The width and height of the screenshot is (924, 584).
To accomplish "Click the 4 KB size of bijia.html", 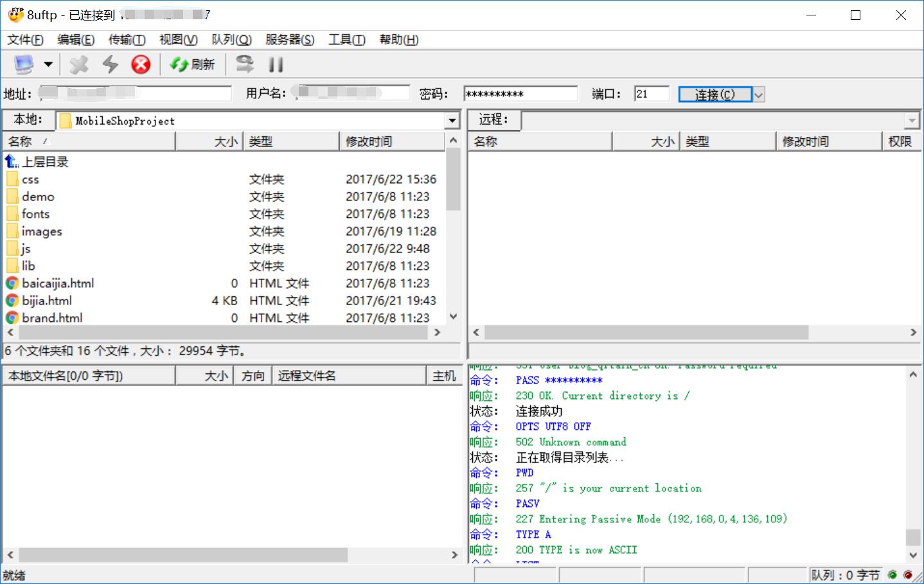I will (224, 301).
